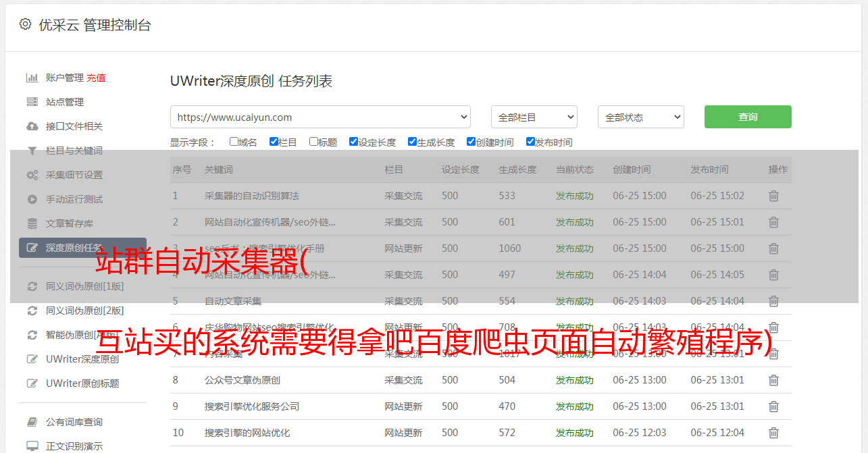Click keyword 采集器的自动识别算法

[x=252, y=196]
